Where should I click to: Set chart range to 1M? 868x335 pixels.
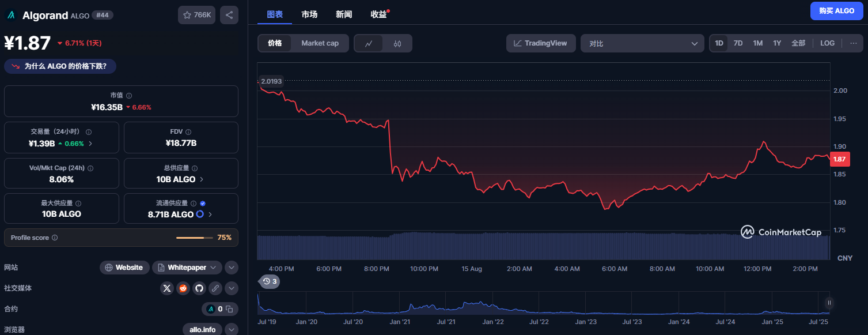(x=758, y=43)
